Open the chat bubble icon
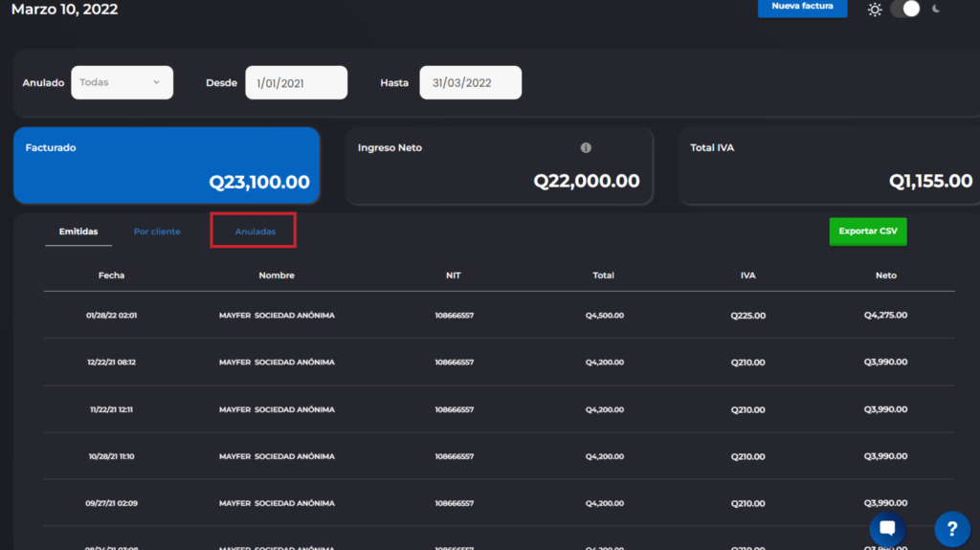The height and width of the screenshot is (550, 980). (887, 528)
